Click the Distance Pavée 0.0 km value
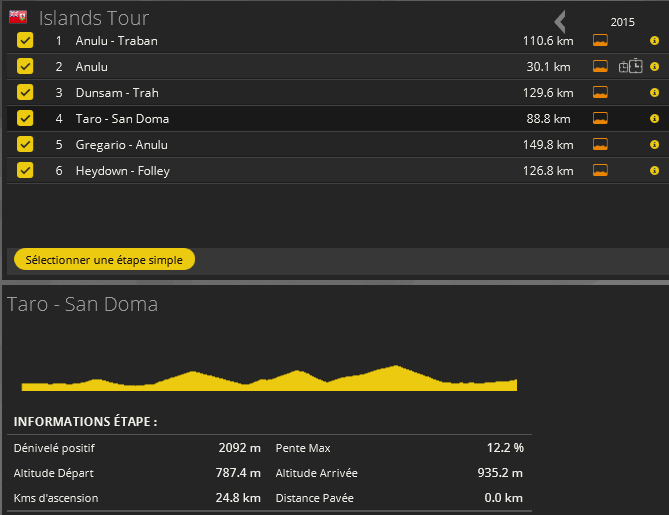The height and width of the screenshot is (515, 669). (x=503, y=498)
